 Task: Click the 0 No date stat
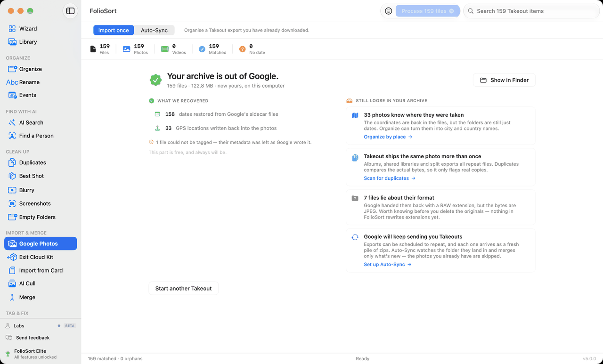click(x=252, y=49)
